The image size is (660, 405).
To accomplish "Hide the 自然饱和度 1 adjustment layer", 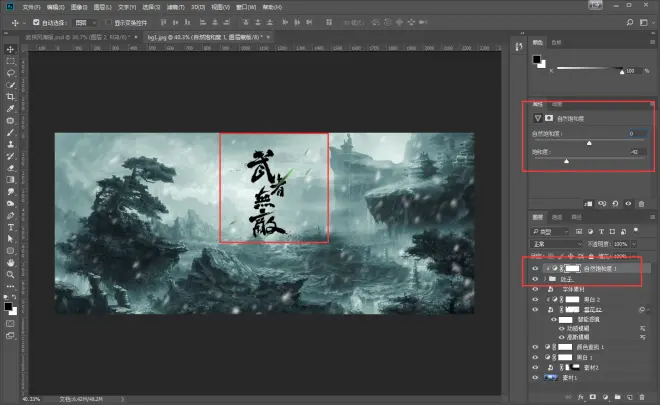I will point(535,268).
